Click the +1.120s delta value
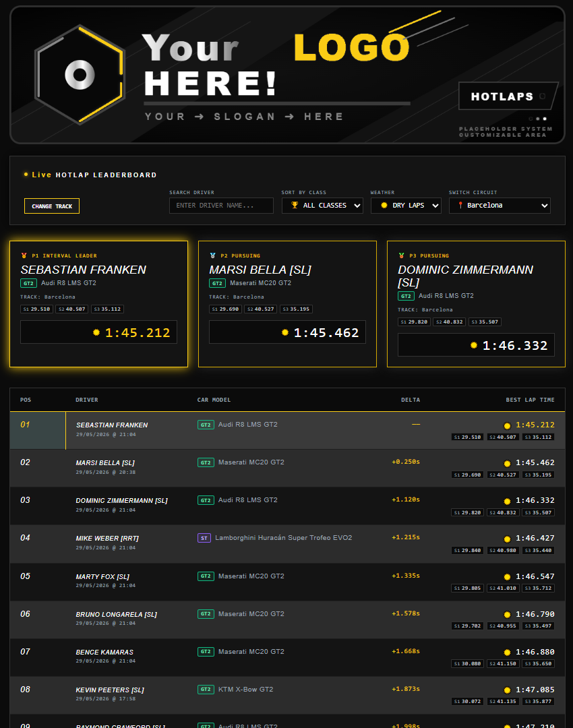 point(406,499)
